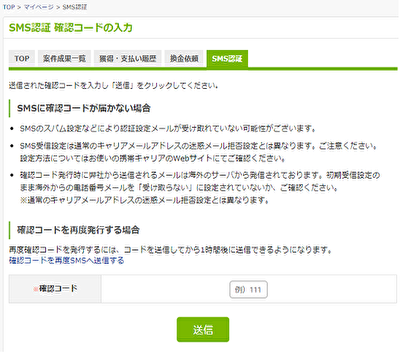Screen dimensions: 400x360
Task: Click the text 再度確認コードを発行するには
Action: 170,250
